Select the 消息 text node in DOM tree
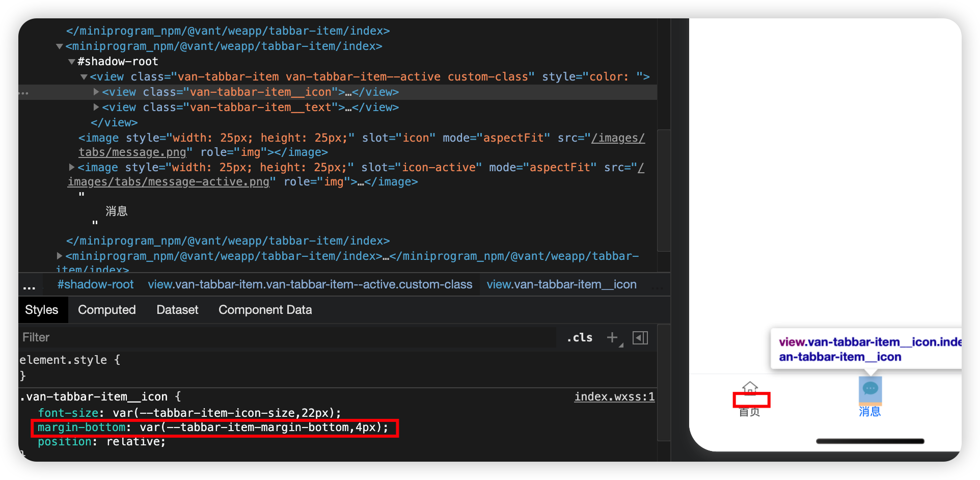The image size is (980, 480). point(117,211)
